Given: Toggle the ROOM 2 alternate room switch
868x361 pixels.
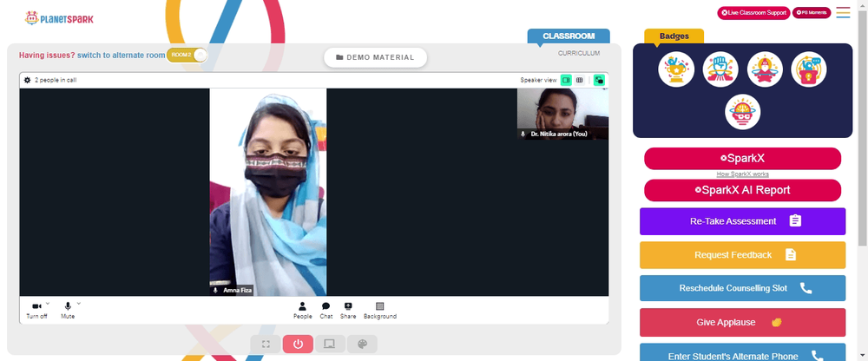Looking at the screenshot, I should 187,55.
